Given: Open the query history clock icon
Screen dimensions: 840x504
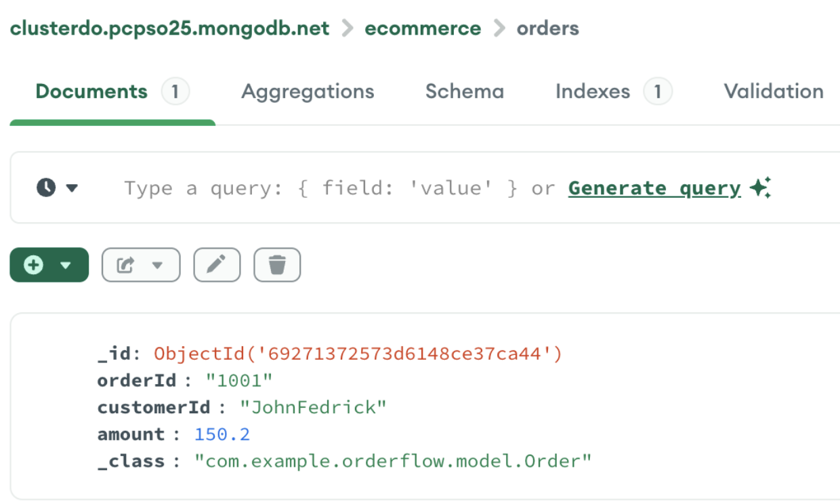Looking at the screenshot, I should click(x=45, y=188).
